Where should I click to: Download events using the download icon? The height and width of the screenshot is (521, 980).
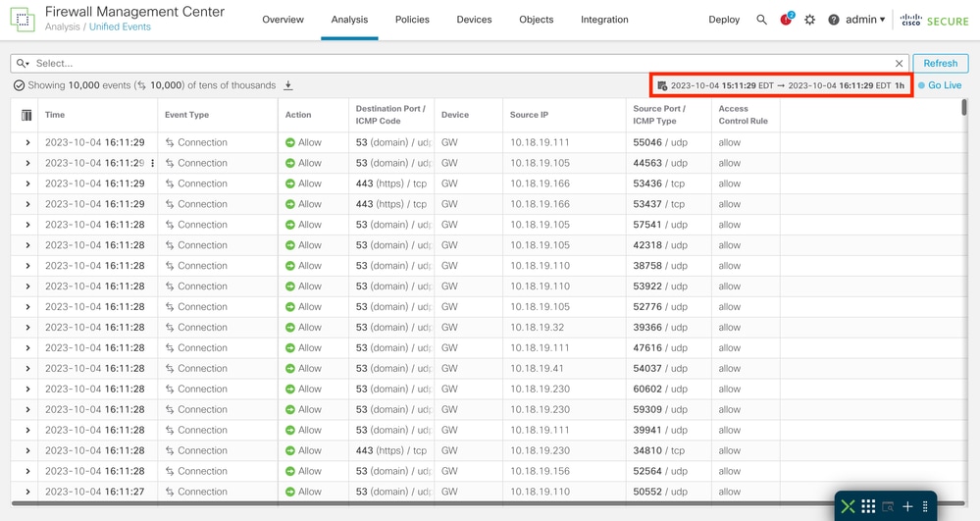(288, 85)
